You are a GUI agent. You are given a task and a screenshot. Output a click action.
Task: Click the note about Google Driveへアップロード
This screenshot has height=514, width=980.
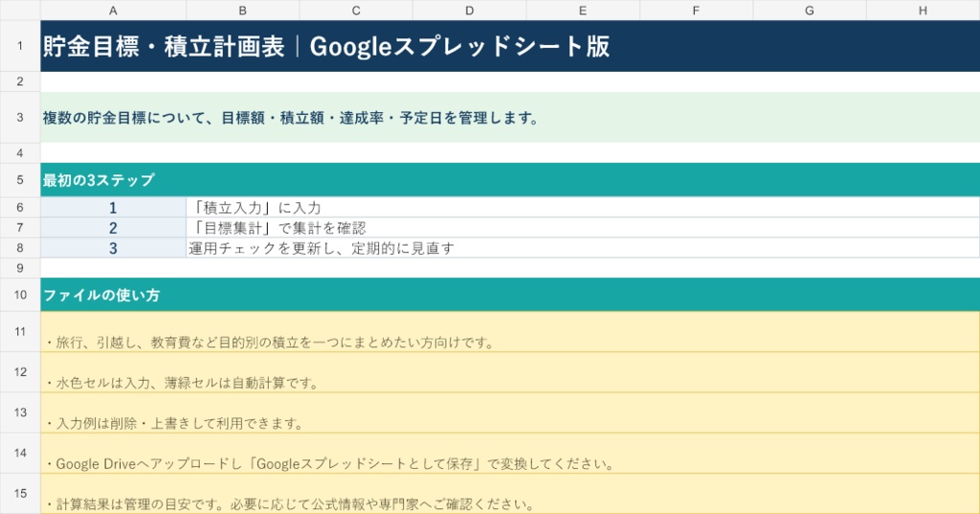click(510, 453)
